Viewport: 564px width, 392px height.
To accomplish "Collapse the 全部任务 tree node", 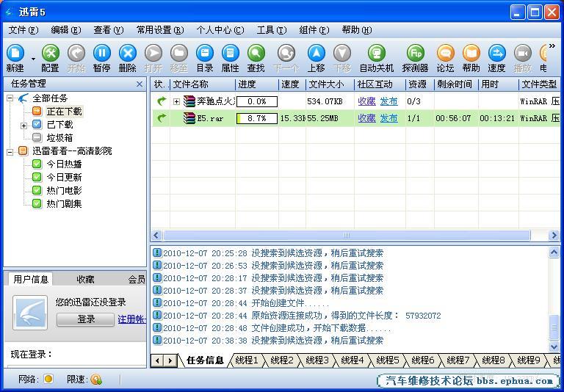I will pos(10,98).
